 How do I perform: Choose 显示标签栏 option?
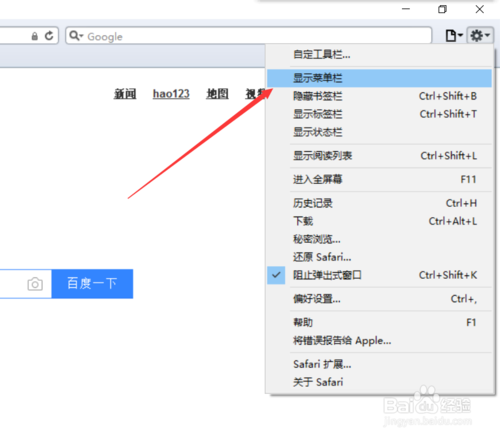[379, 114]
